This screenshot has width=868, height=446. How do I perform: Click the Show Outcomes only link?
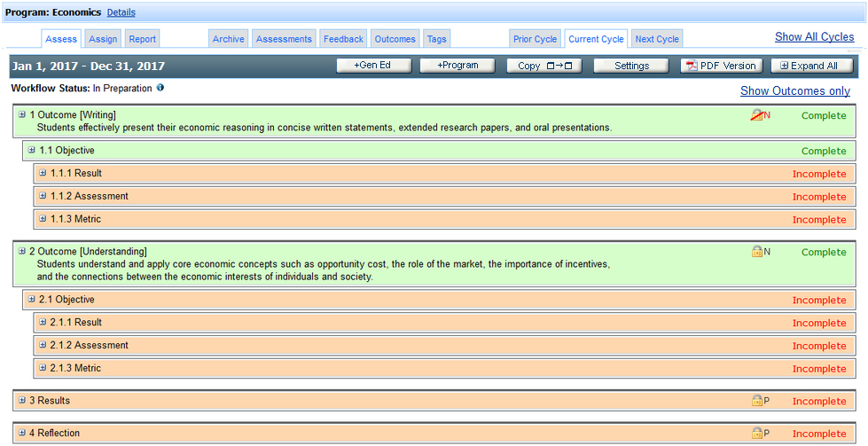(794, 90)
